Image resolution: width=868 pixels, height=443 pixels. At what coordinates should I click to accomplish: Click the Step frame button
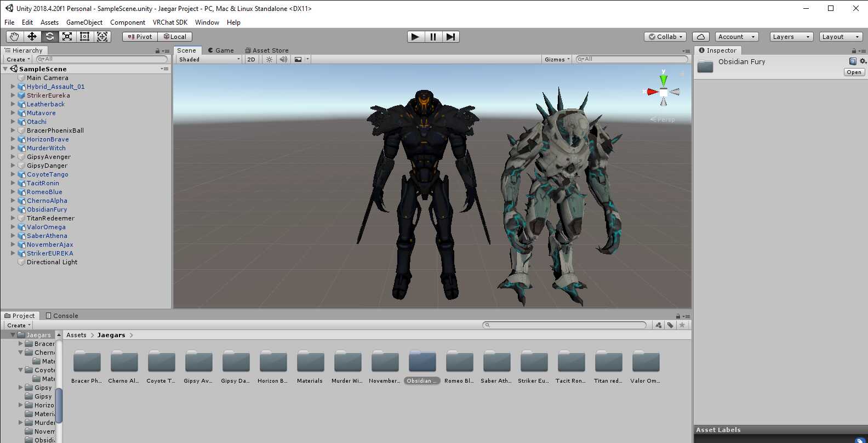click(450, 37)
